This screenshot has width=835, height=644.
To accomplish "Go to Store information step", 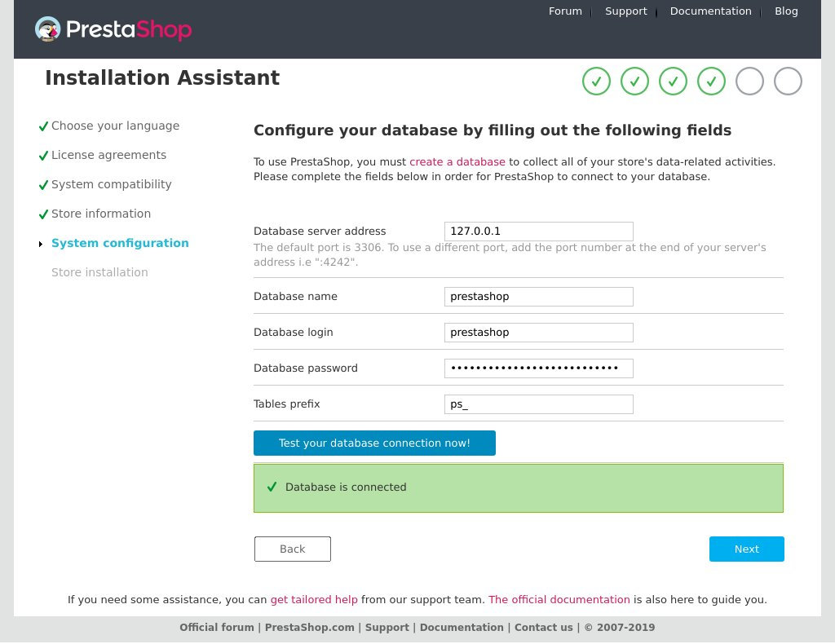I will 100,214.
